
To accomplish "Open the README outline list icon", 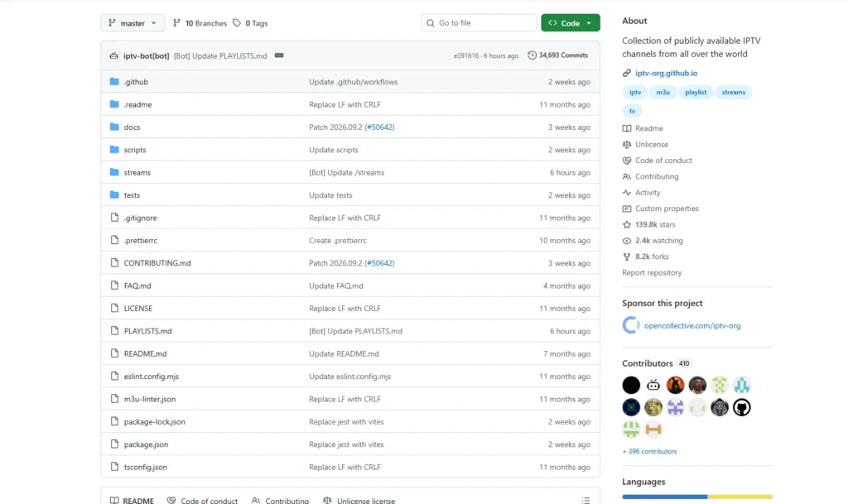I will point(585,501).
